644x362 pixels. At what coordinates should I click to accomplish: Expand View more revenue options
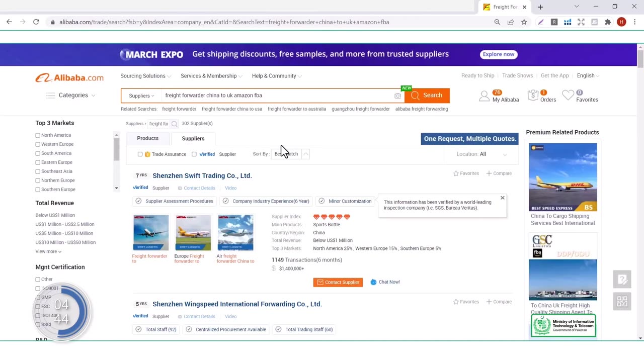[x=48, y=251]
